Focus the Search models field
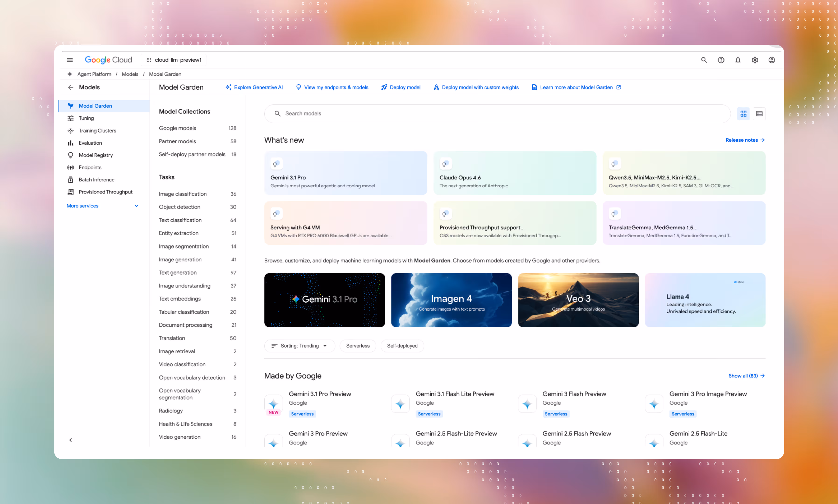The width and height of the screenshot is (838, 504). tap(497, 113)
